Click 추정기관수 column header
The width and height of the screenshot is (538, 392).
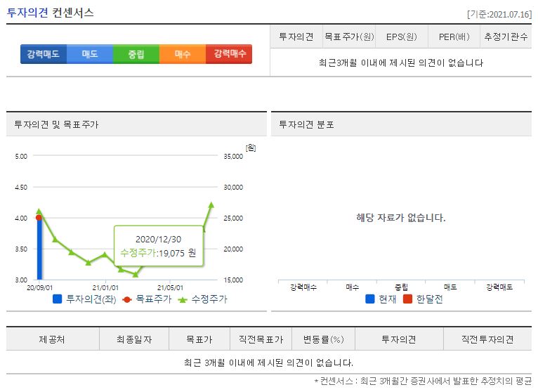pos(506,37)
